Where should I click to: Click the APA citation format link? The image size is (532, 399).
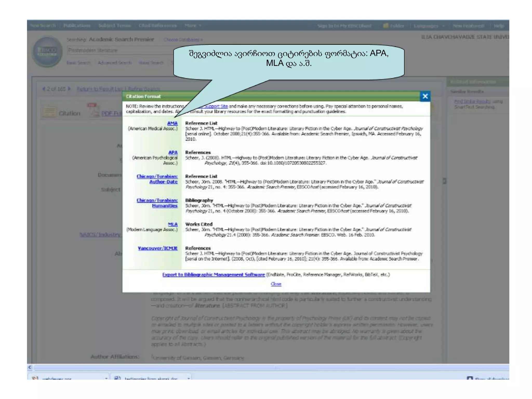pyautogui.click(x=173, y=152)
